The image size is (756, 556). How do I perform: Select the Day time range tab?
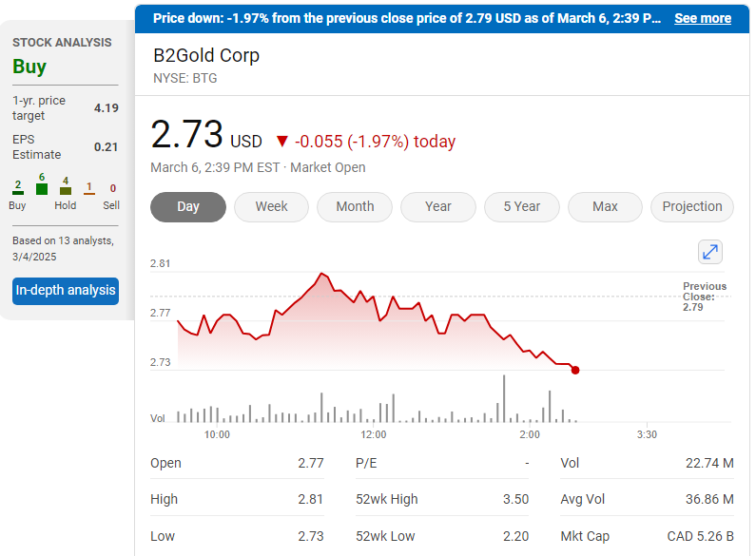188,206
